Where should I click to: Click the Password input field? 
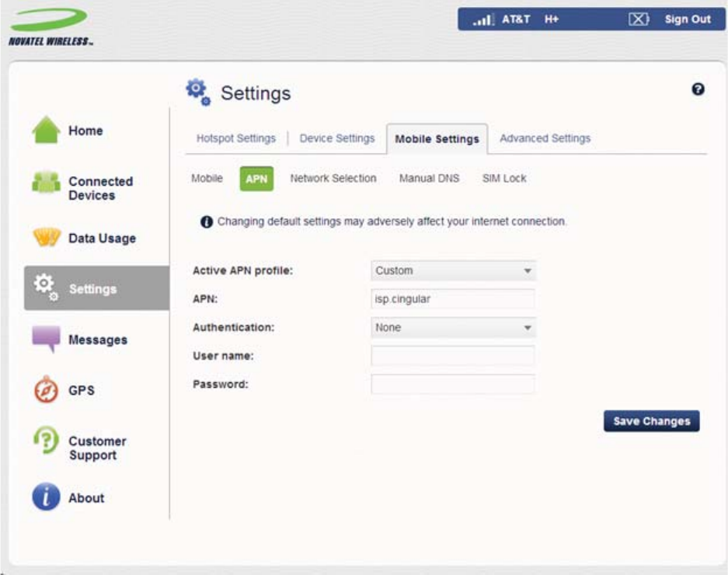(453, 384)
